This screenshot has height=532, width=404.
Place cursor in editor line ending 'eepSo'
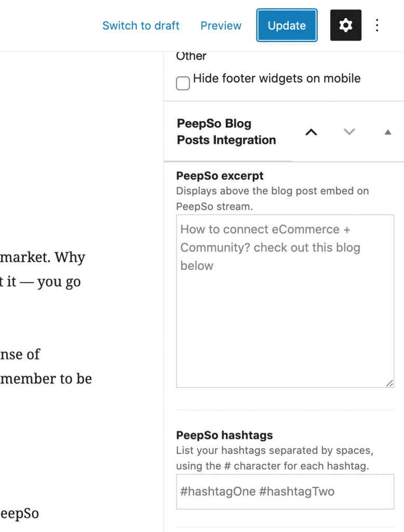19,513
